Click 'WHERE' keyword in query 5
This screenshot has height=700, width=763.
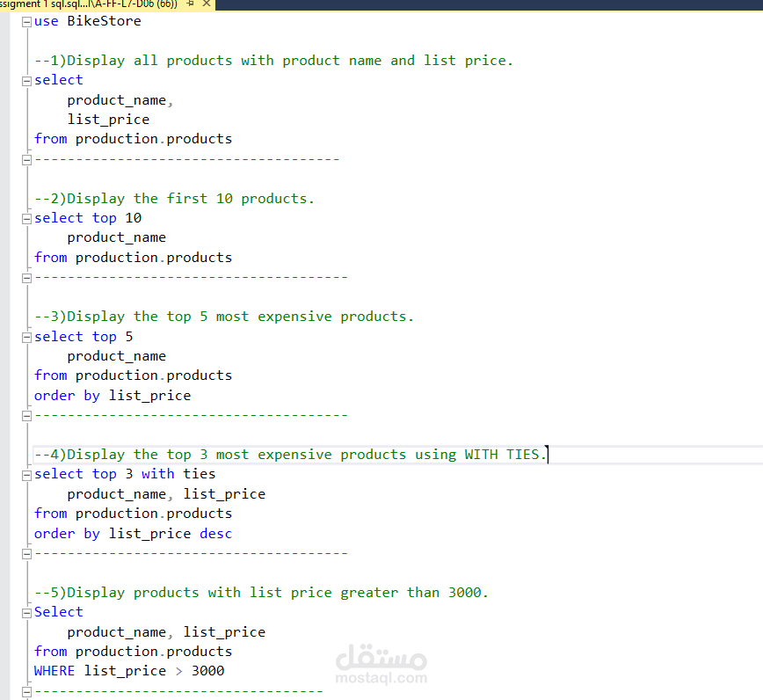[x=54, y=671]
